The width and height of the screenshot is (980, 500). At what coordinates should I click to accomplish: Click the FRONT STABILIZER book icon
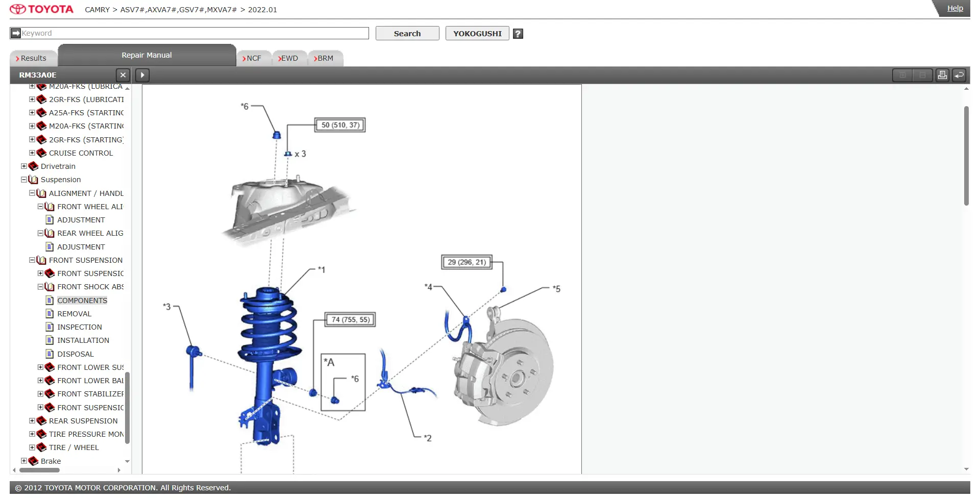point(50,394)
